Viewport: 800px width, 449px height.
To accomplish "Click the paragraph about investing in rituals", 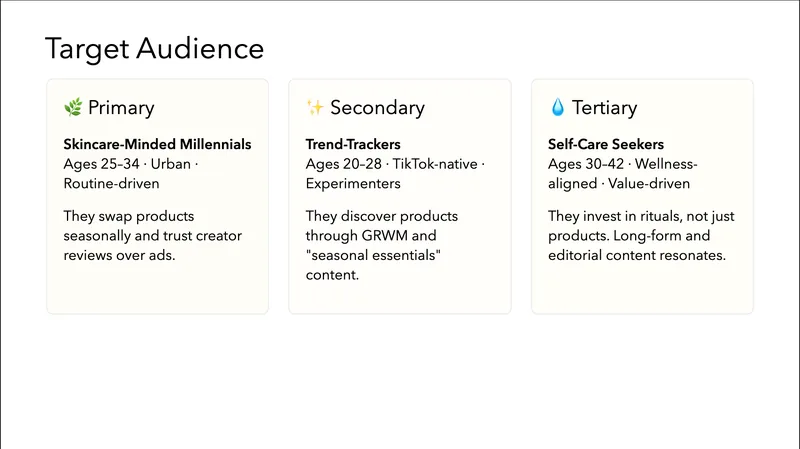I will click(636, 236).
